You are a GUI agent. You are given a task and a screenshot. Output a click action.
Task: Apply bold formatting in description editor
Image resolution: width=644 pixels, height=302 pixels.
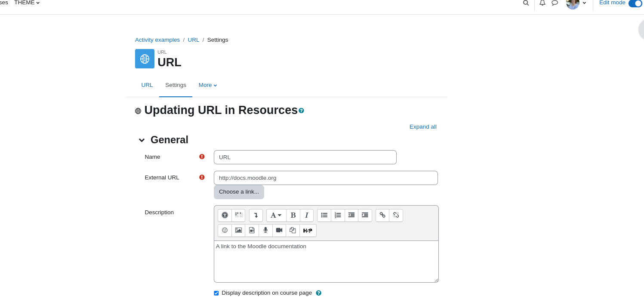293,215
